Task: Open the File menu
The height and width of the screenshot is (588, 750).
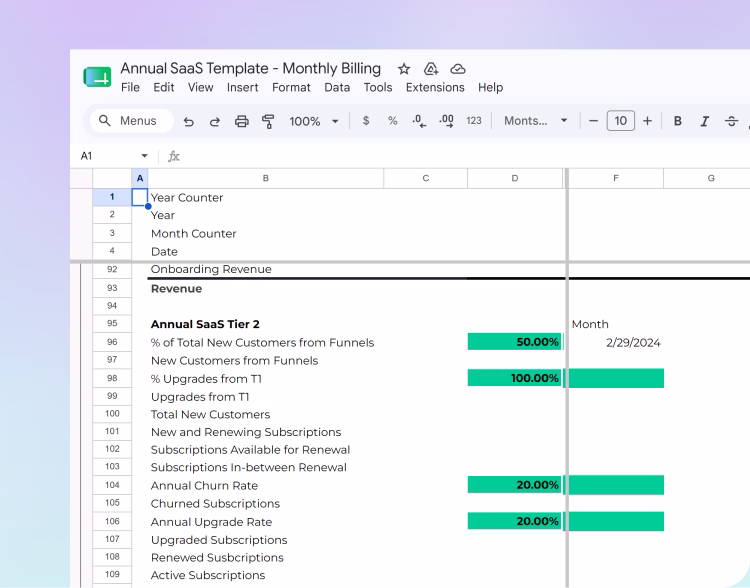Action: tap(130, 88)
